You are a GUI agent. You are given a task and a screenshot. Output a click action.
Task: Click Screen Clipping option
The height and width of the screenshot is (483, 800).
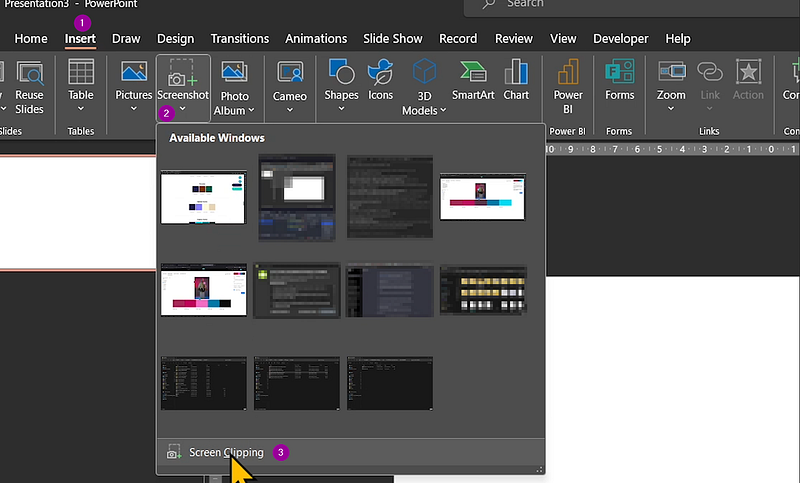click(227, 452)
